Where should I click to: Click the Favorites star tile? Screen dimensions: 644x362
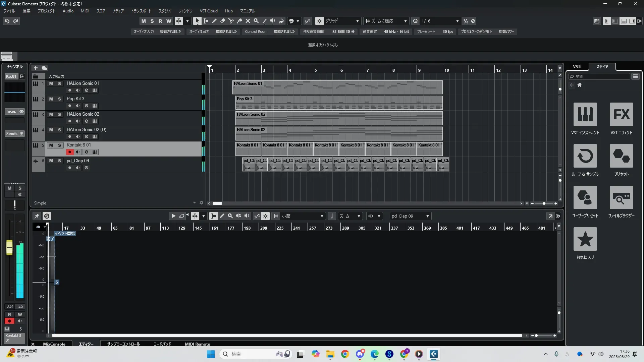(x=585, y=239)
